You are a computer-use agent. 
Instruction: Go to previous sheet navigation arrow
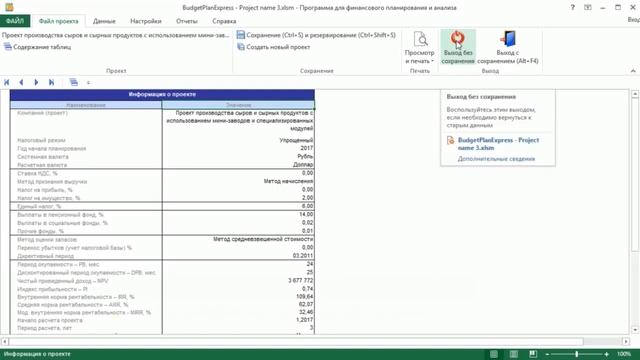[21, 82]
